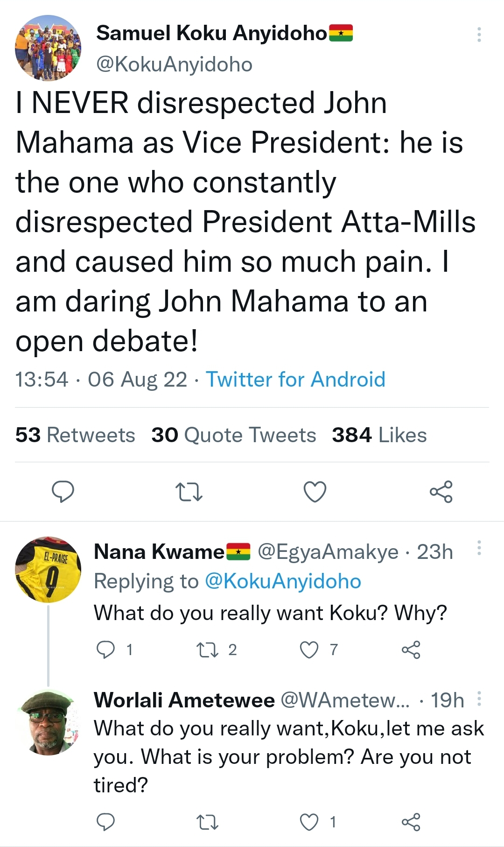Share Worlali Ametewee's reply

[x=411, y=822]
